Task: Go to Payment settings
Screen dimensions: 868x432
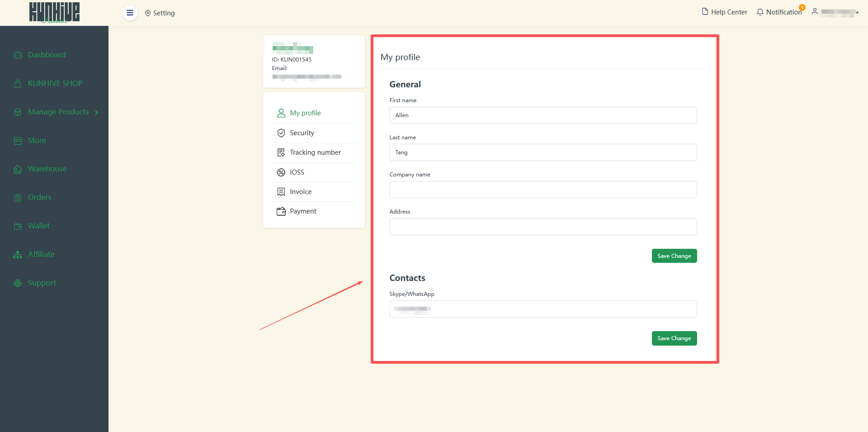Action: tap(302, 211)
